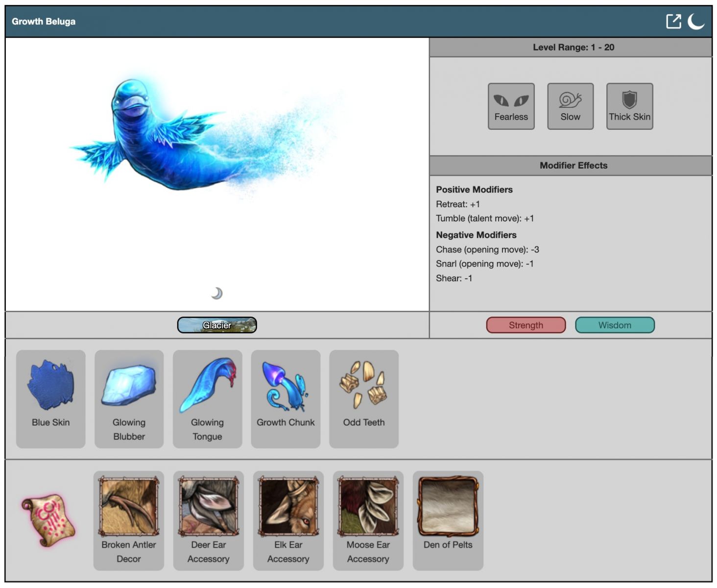This screenshot has width=717, height=588.
Task: Click the glowing pink recipe scroll icon
Action: click(x=48, y=520)
